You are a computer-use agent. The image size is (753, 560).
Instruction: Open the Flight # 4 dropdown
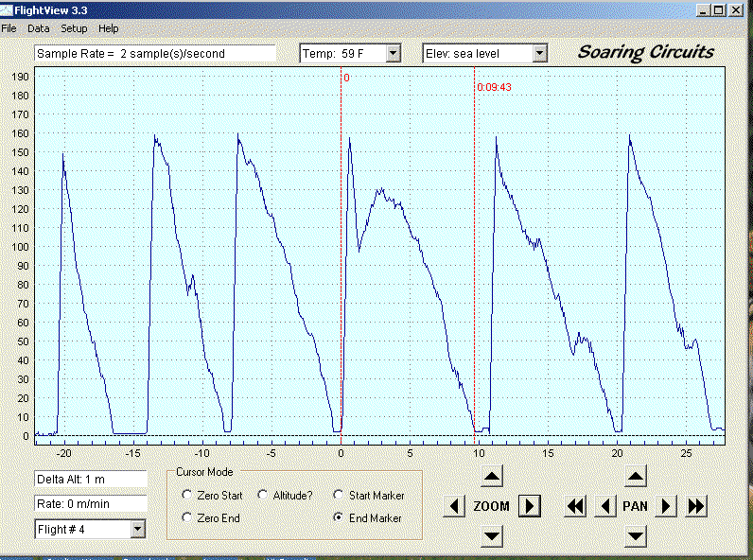138,530
